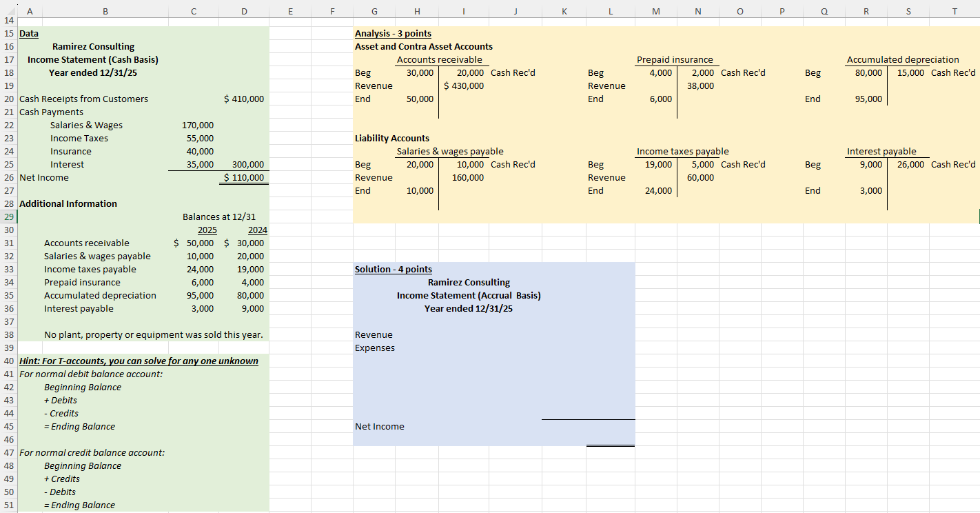
Task: Select row 20 header
Action: [9, 99]
